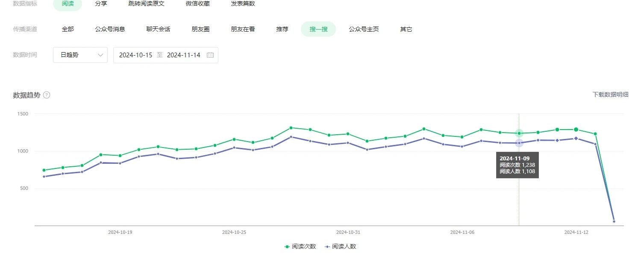The height and width of the screenshot is (254, 644).
Task: Select the 分享 metric tab
Action: click(101, 3)
